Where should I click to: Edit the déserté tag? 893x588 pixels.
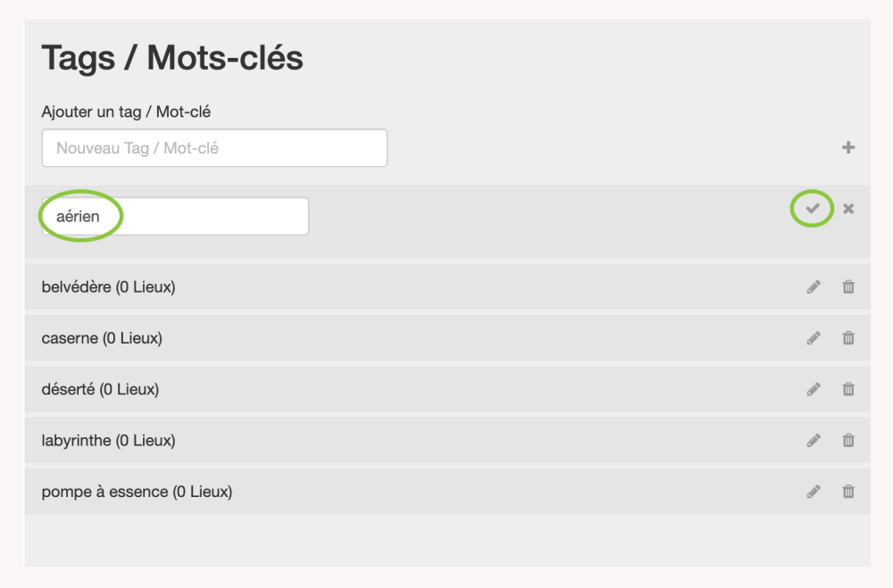pos(814,389)
